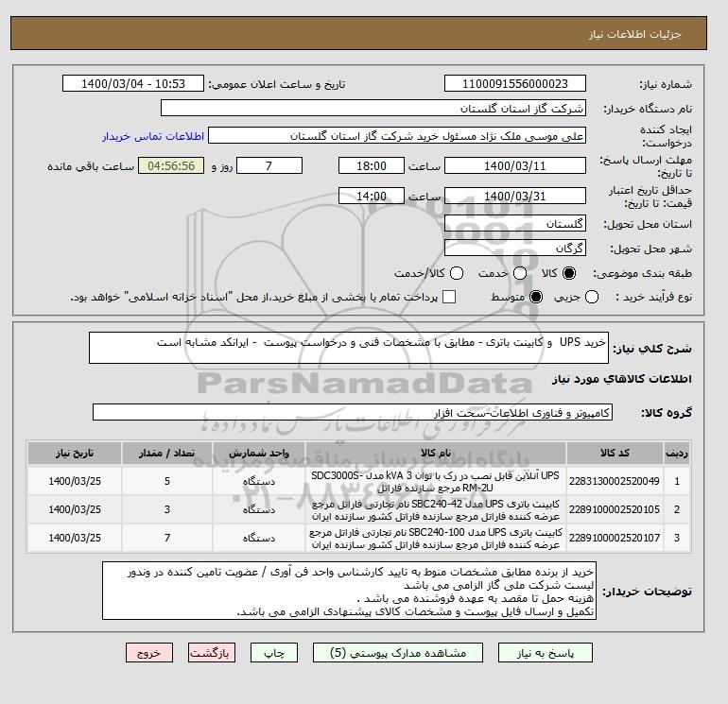The image size is (728, 704).
Task: Click the need number field 1100091556000023
Action: (515, 83)
